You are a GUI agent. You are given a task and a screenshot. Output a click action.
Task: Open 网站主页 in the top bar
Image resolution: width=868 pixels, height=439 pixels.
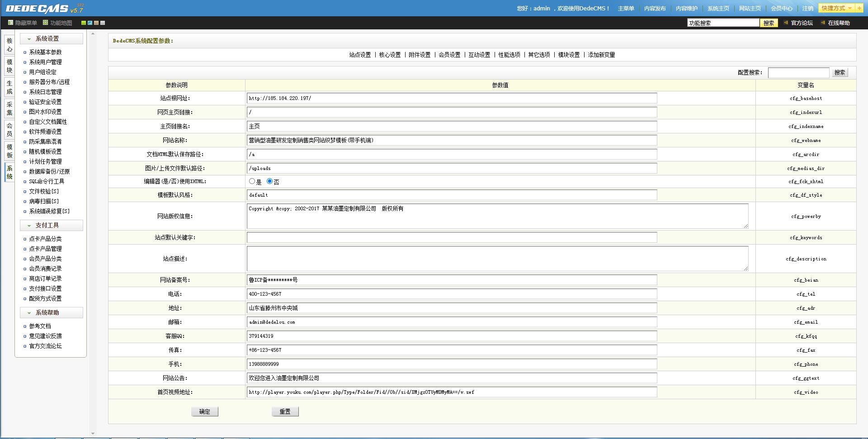tap(750, 8)
